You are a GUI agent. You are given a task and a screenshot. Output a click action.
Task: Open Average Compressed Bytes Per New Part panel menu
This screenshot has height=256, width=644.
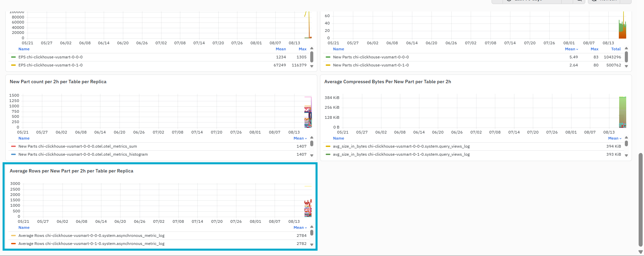pos(387,82)
